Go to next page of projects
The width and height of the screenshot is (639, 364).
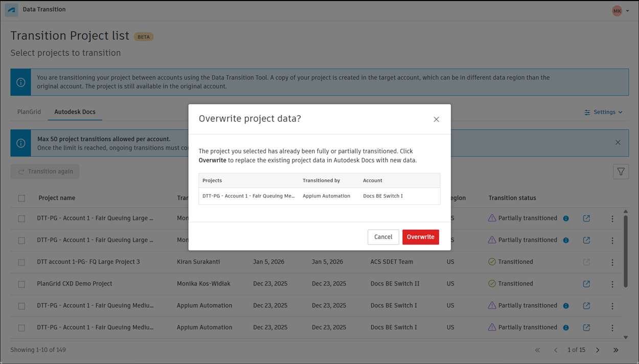coord(598,350)
